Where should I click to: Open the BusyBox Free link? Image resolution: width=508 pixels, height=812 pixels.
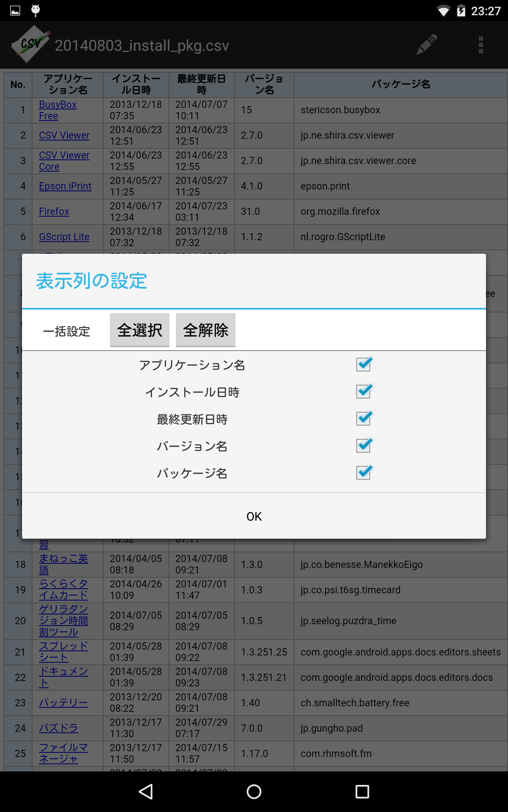click(x=58, y=110)
